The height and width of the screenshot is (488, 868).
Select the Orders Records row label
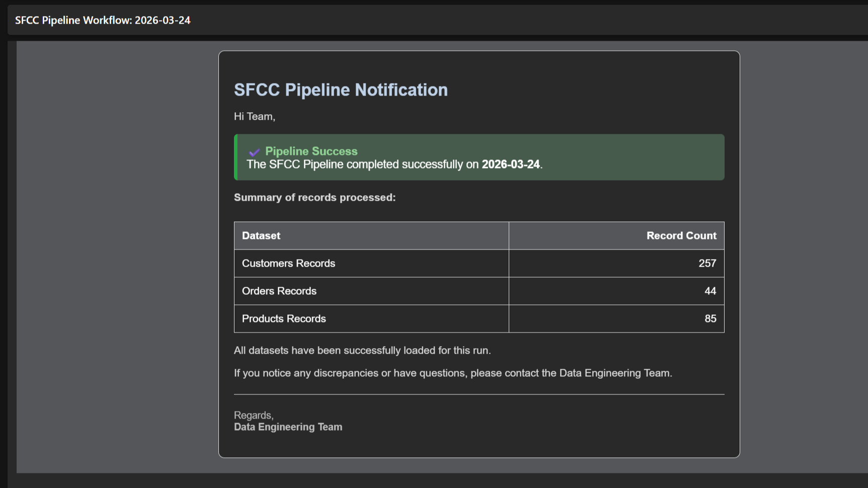pyautogui.click(x=279, y=291)
